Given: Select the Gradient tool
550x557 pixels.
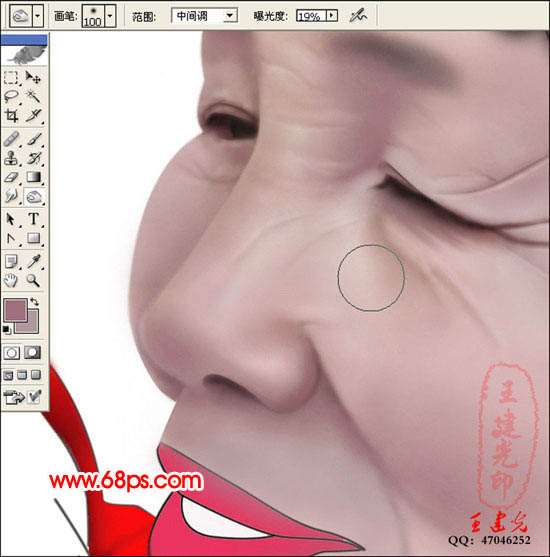Looking at the screenshot, I should (33, 177).
